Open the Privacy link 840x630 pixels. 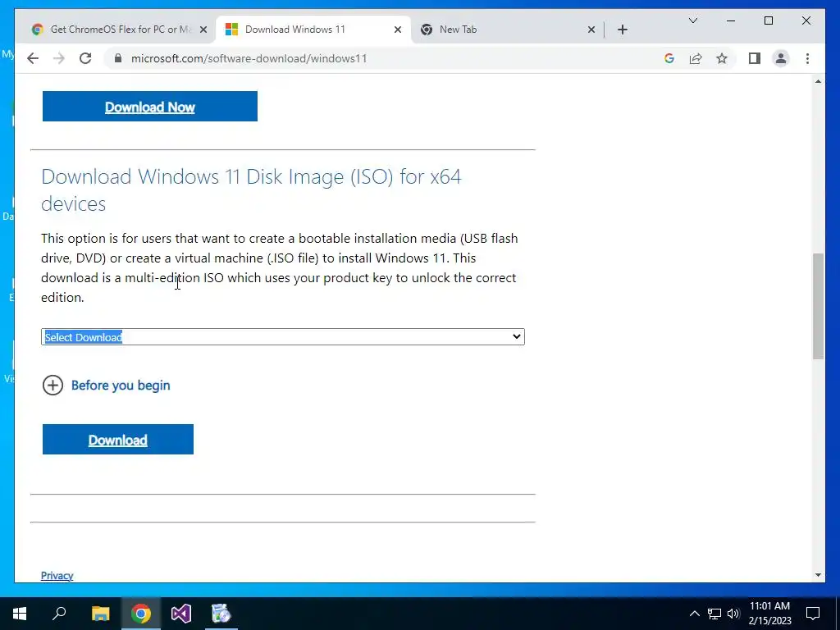coord(57,575)
